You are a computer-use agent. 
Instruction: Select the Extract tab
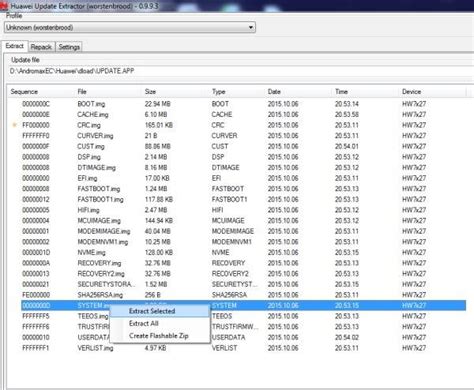tap(15, 46)
